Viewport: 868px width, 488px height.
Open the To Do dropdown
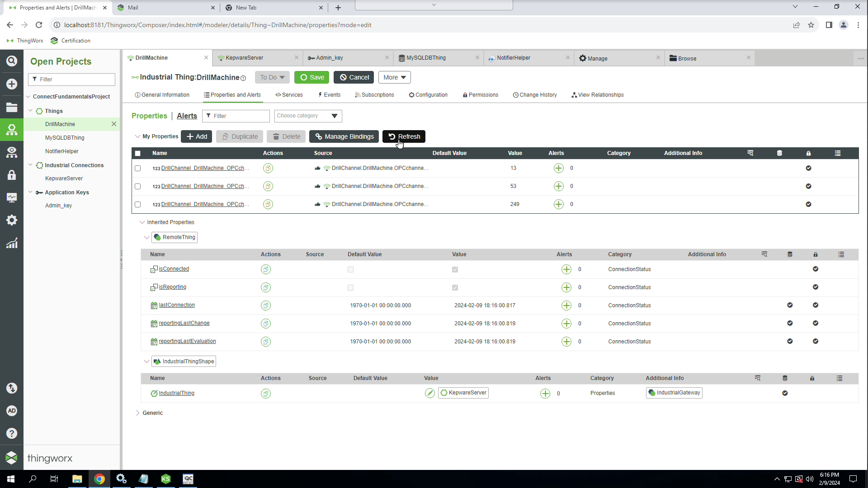pos(272,77)
